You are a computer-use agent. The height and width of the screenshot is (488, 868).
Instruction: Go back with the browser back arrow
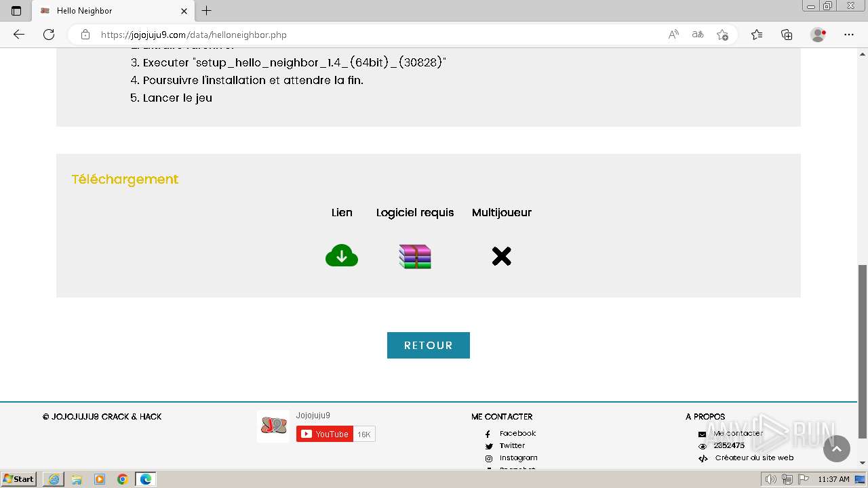pos(19,35)
